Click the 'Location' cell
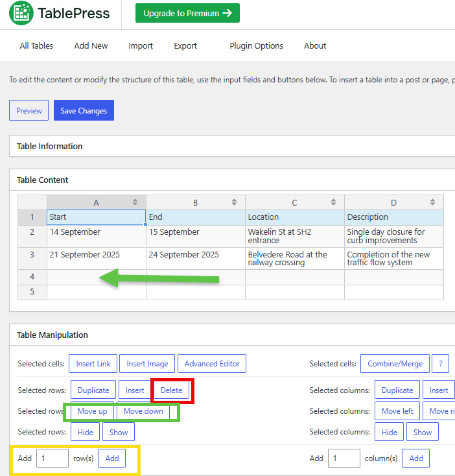Screen dimensions: 455x476 [x=294, y=217]
